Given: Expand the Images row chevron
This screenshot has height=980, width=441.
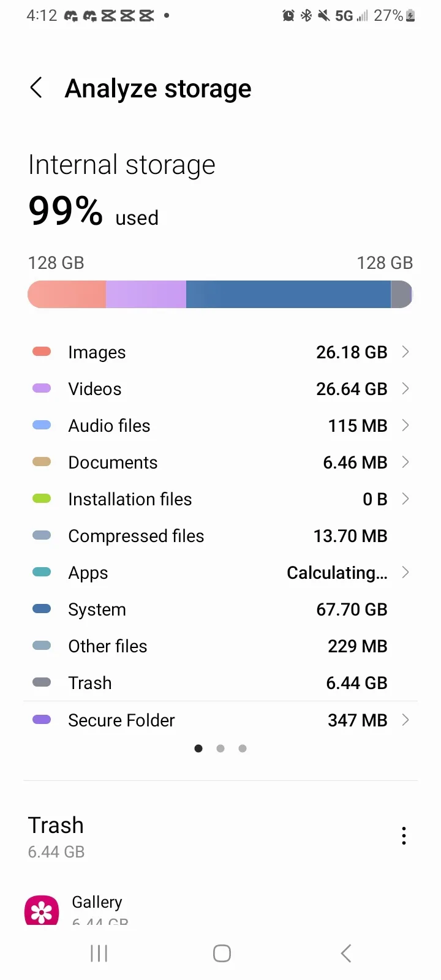Looking at the screenshot, I should pyautogui.click(x=405, y=352).
